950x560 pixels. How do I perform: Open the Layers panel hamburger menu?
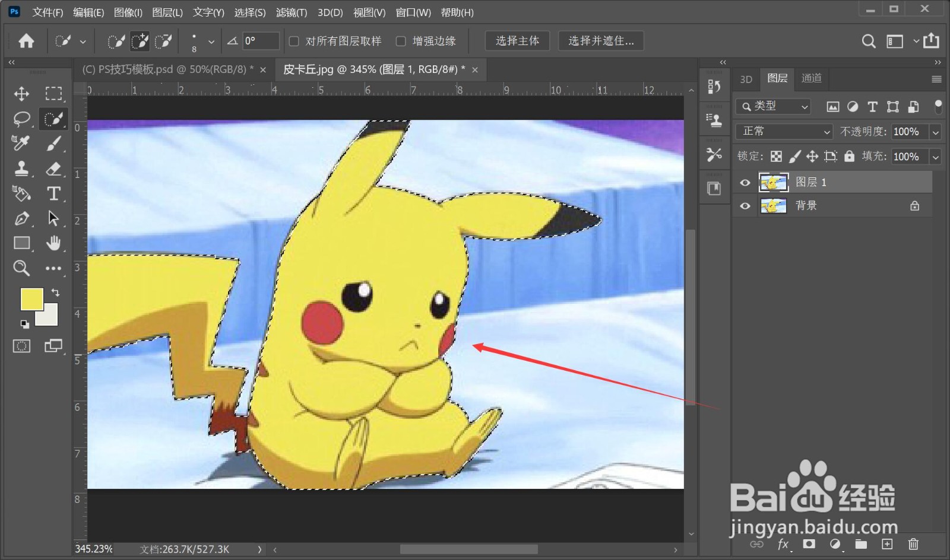click(936, 79)
